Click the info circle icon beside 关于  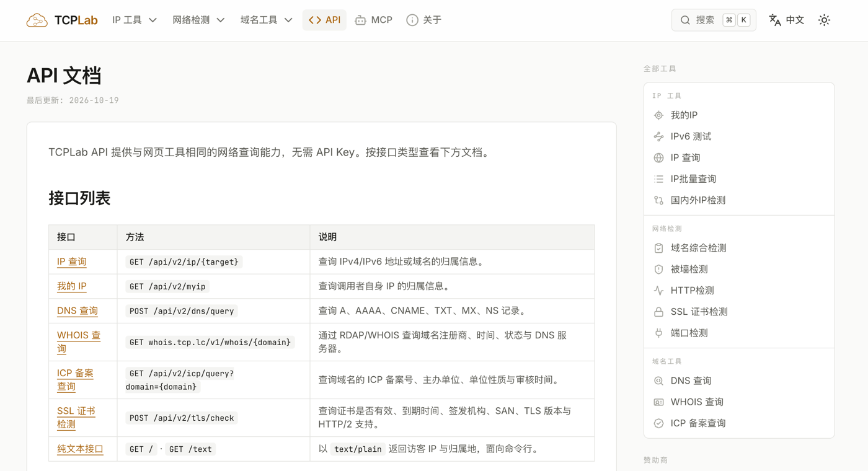click(x=412, y=20)
